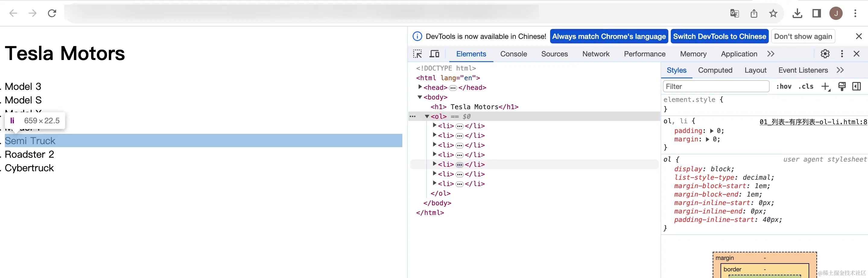Select the Layout pane tab
The width and height of the screenshot is (868, 278).
[x=755, y=70]
